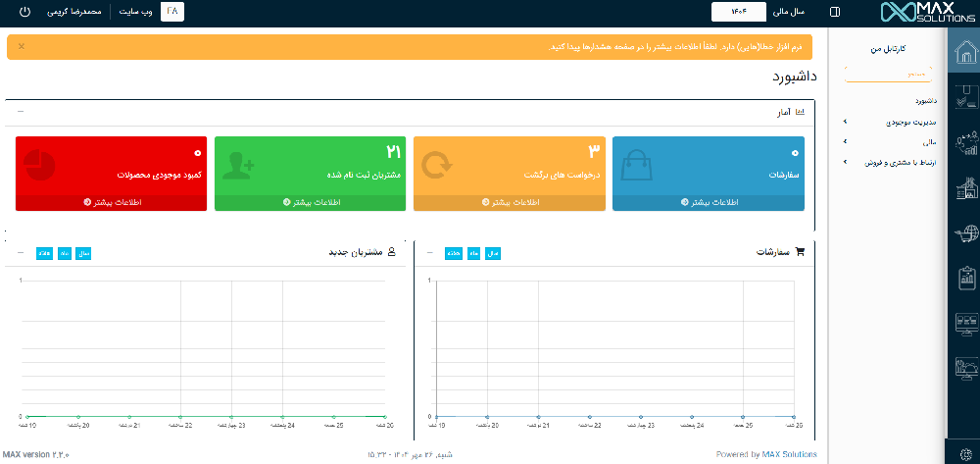The image size is (980, 464).
Task: Open the clipboard reports sidebar icon
Action: coord(964,278)
